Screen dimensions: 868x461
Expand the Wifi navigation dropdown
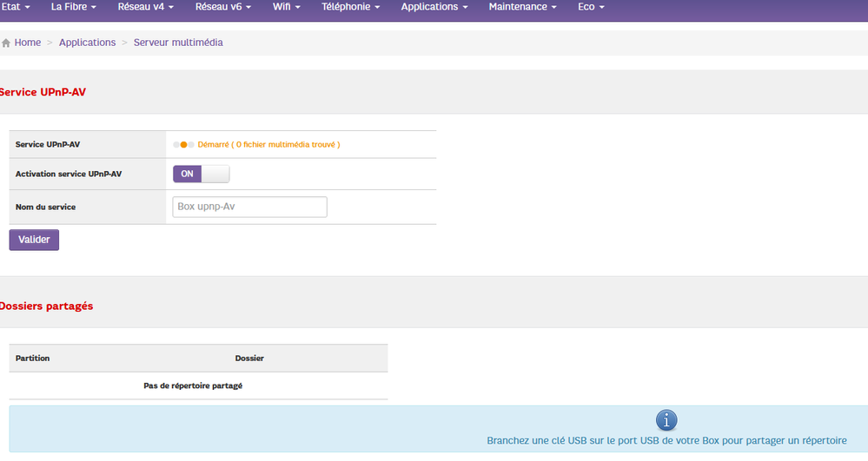click(286, 7)
